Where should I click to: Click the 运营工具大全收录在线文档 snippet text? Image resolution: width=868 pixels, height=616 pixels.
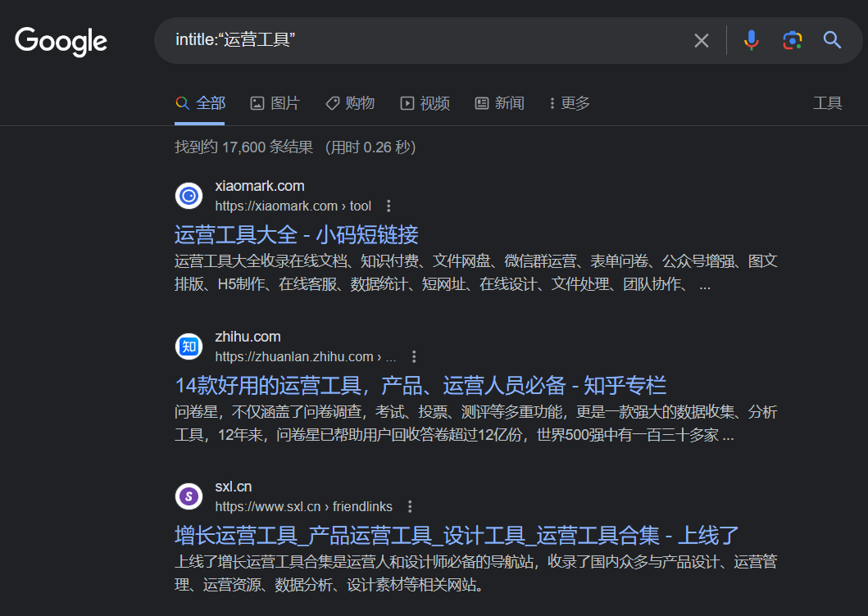point(476,273)
